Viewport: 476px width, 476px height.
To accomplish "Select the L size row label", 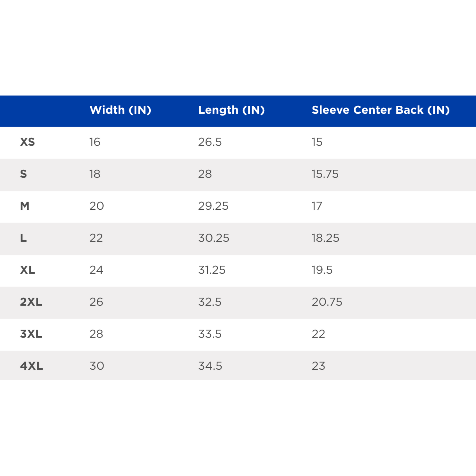I will (x=23, y=238).
